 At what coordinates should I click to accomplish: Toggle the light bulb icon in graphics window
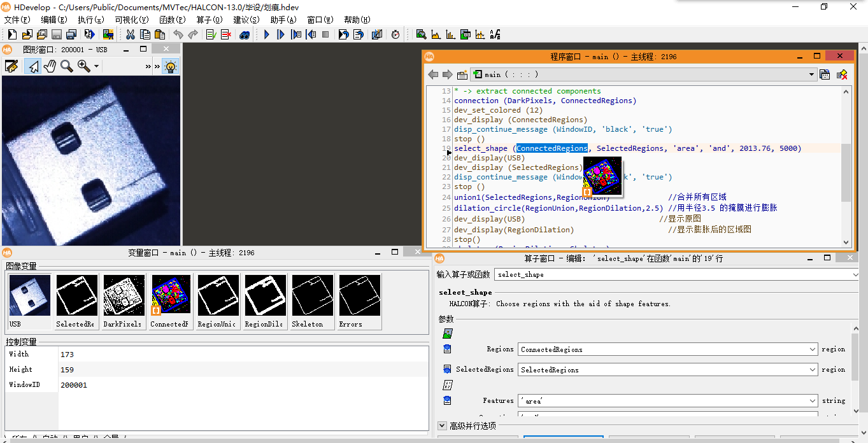click(170, 66)
